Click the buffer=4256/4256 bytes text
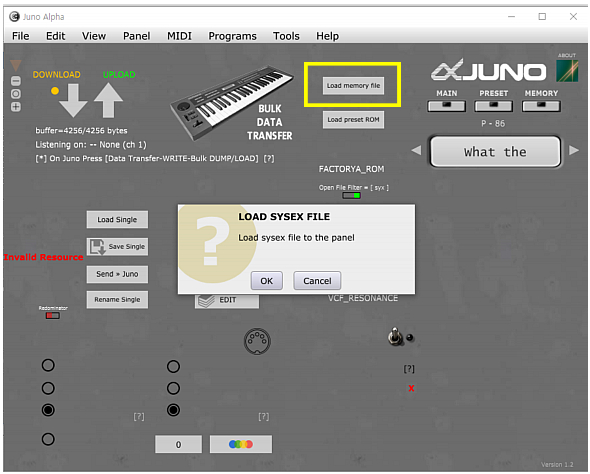This screenshot has height=474, width=590. click(81, 131)
